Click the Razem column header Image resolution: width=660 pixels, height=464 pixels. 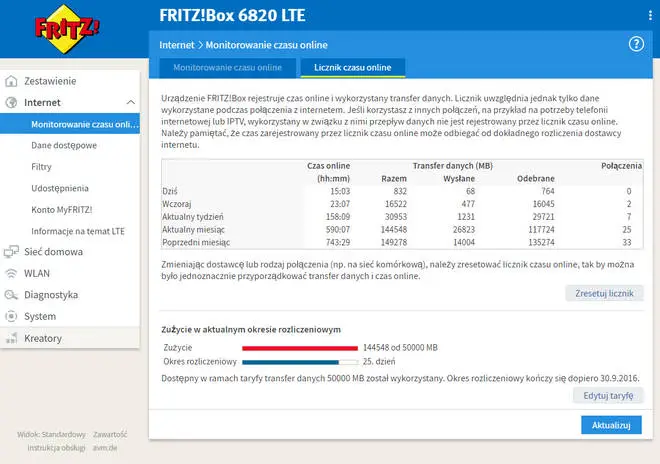click(x=394, y=179)
